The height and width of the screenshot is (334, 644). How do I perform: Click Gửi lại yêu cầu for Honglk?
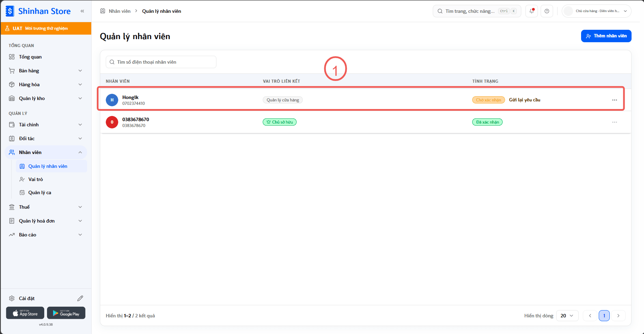525,100
